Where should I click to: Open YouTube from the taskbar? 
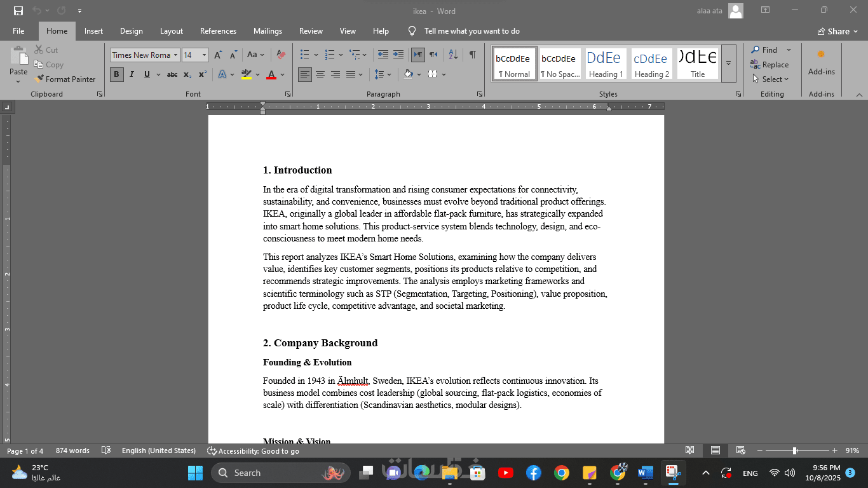[506, 473]
